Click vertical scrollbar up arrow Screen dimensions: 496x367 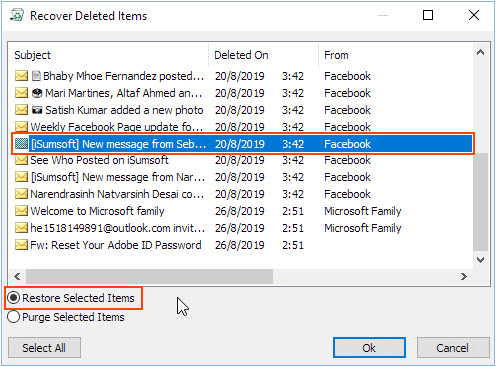[x=480, y=52]
